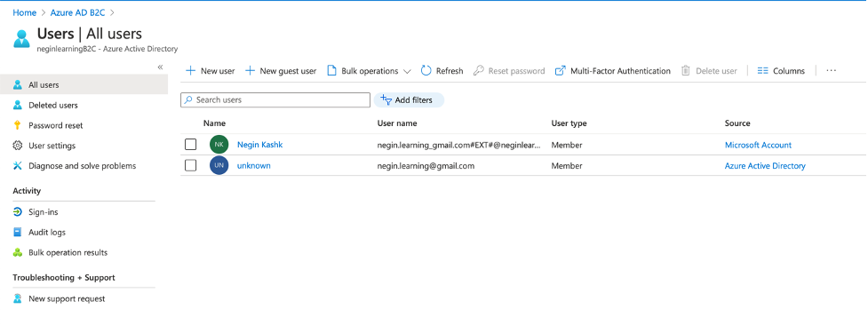Viewport: 868px width, 325px height.
Task: Click the Multi-Factor Authentication external link icon
Action: 561,71
